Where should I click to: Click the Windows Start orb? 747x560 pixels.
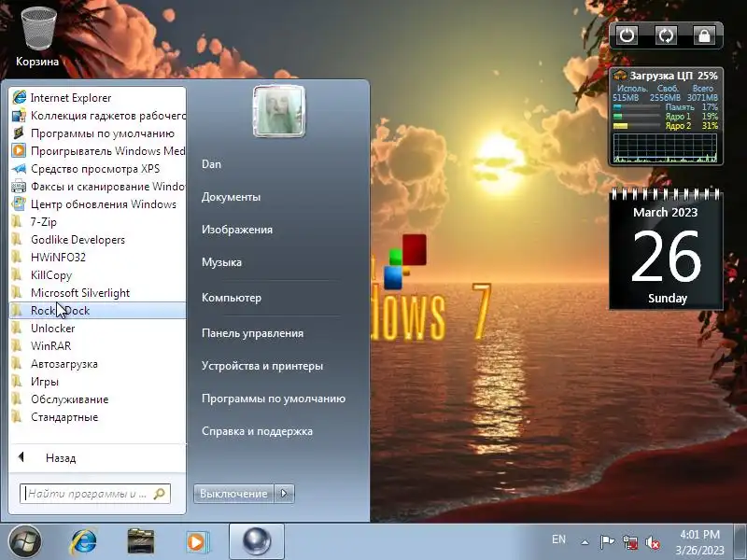tap(25, 541)
